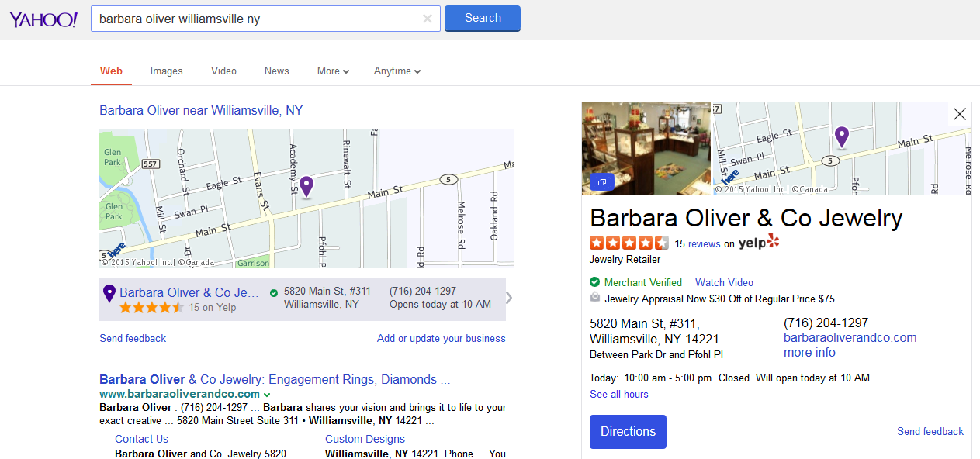Open the photo gallery icon on the store photo
980x459 pixels.
click(602, 182)
